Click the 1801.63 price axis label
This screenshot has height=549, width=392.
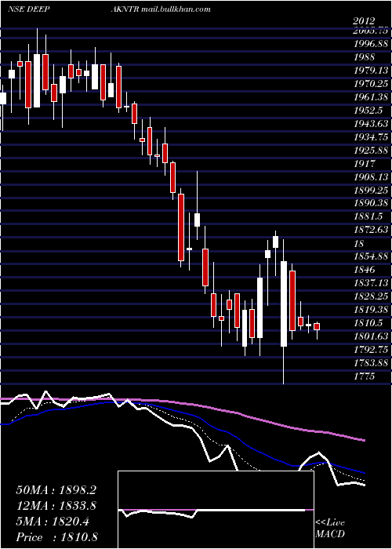coord(370,336)
